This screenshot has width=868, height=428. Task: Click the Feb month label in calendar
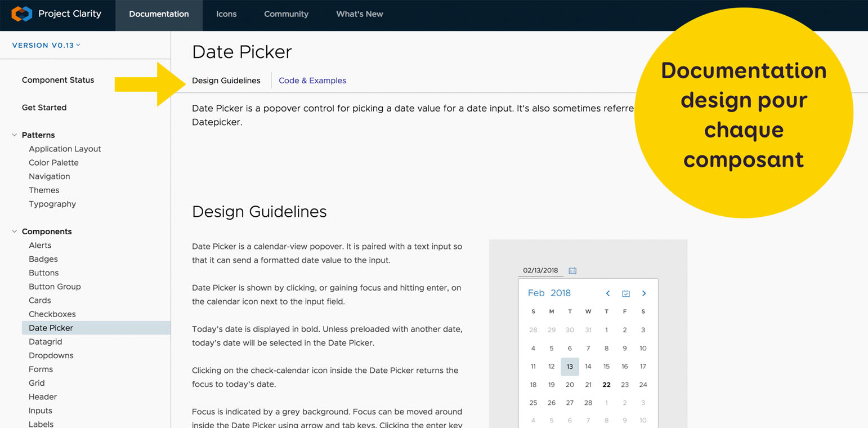(536, 293)
